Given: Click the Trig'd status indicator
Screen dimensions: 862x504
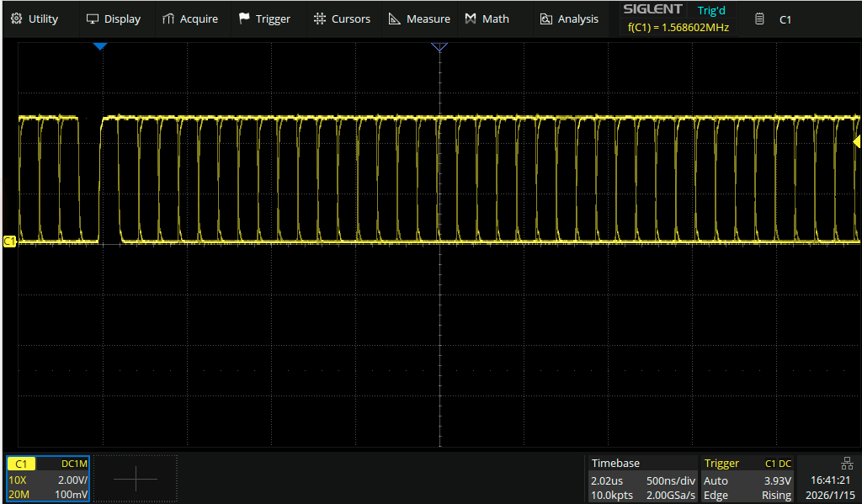Looking at the screenshot, I should [711, 11].
